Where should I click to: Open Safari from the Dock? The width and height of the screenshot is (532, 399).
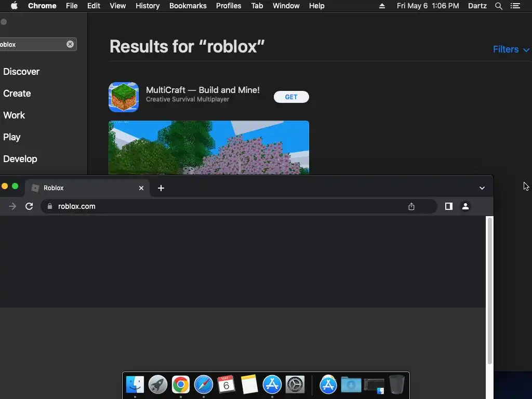click(x=204, y=384)
